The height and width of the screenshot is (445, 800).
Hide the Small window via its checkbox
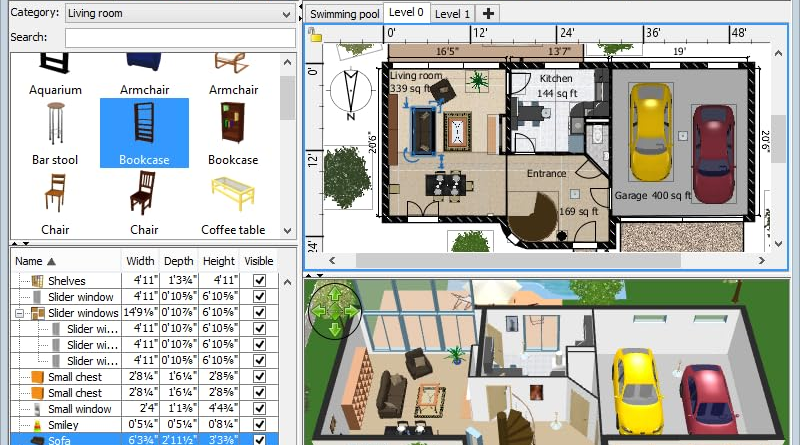[260, 408]
